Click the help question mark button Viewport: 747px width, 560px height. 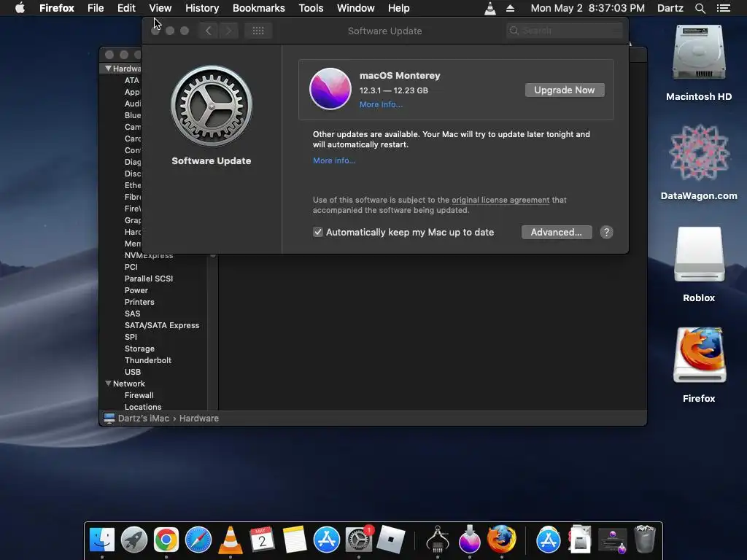[x=606, y=233]
